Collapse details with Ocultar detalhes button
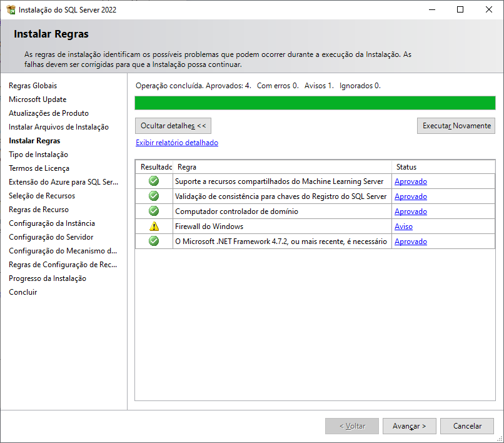This screenshot has height=443, width=504. pos(173,126)
